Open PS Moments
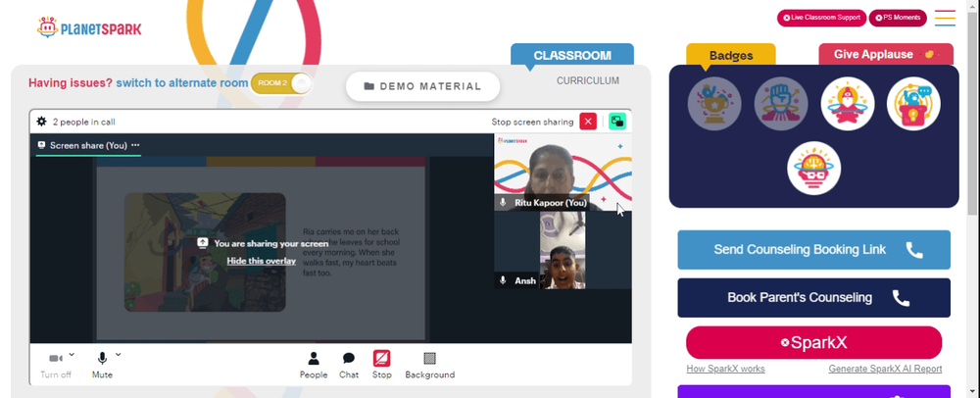The image size is (980, 398). pos(898,18)
